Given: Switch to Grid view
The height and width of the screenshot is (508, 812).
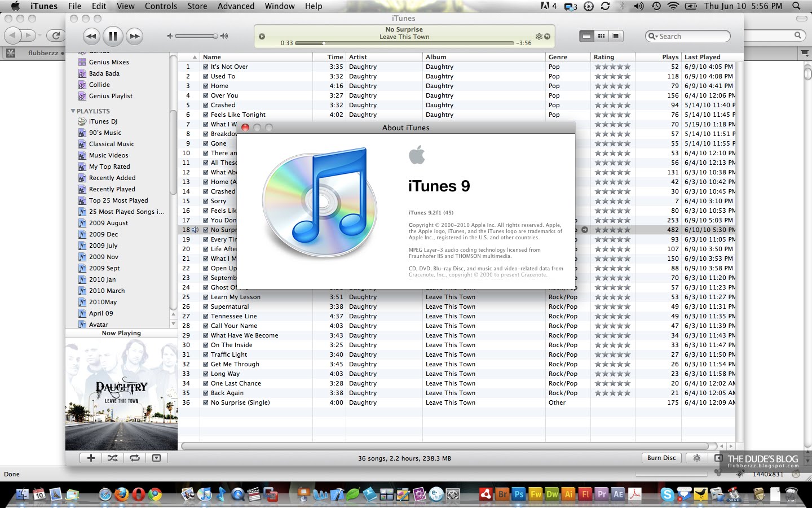Looking at the screenshot, I should tap(601, 36).
